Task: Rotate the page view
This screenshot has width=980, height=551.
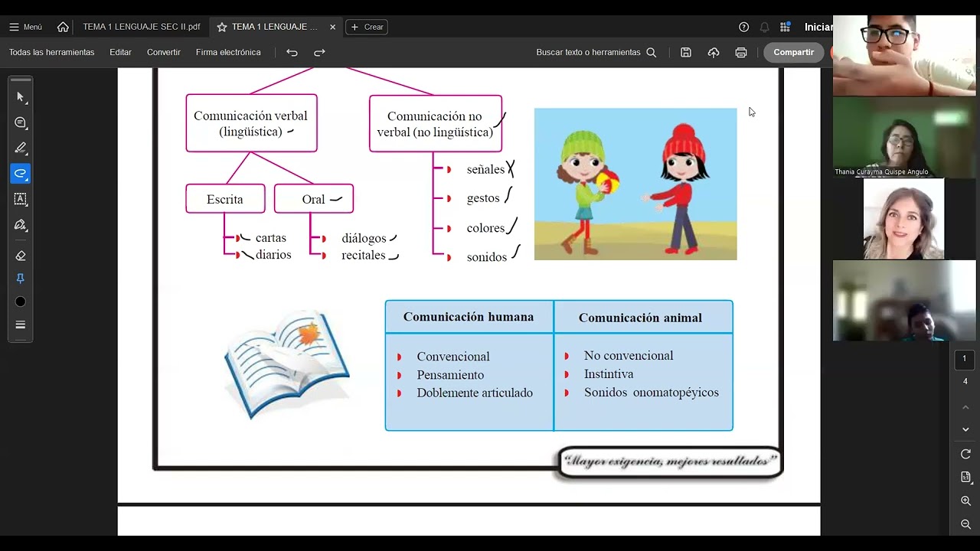Action: coord(965,454)
